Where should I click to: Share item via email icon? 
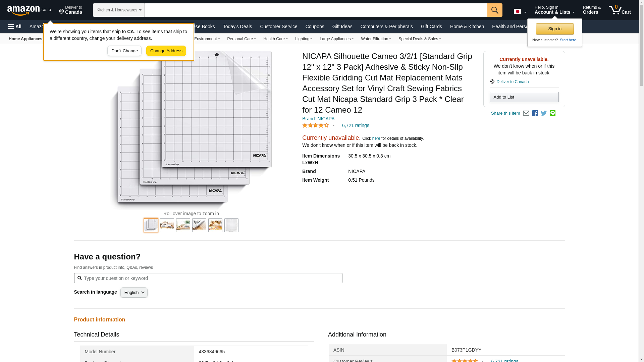click(526, 113)
